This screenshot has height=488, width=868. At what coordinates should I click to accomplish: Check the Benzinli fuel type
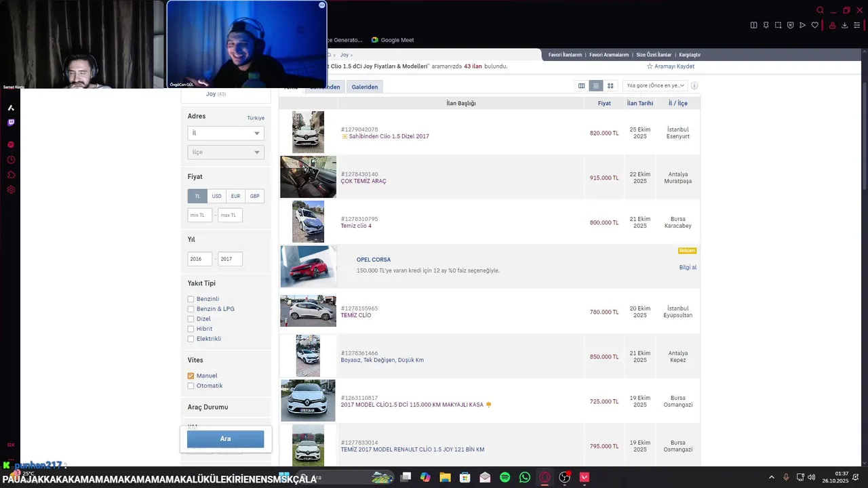tap(191, 299)
